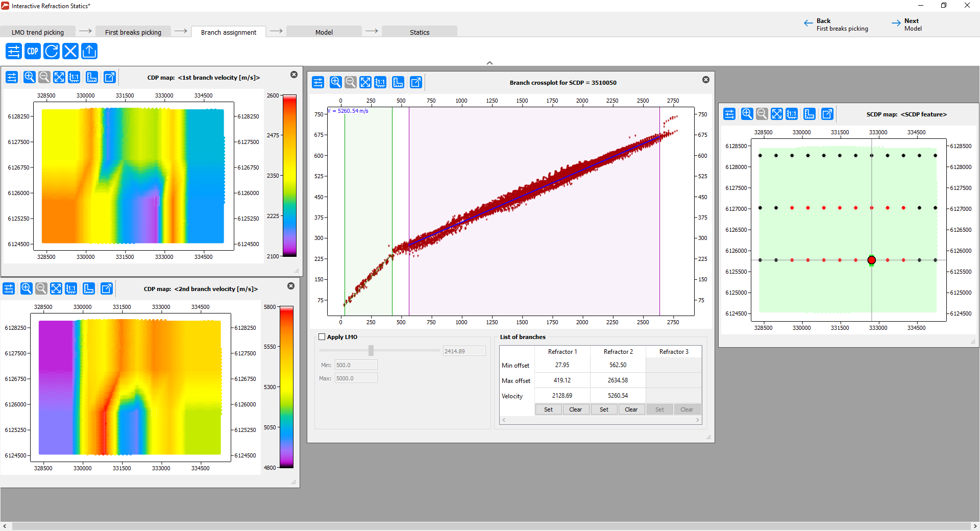Collapse the toolbar with the up chevron
Screen dimensions: 980x531
[x=489, y=63]
